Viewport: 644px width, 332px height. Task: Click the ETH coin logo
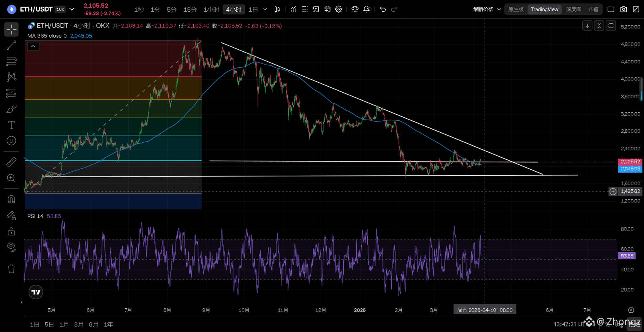12,9
